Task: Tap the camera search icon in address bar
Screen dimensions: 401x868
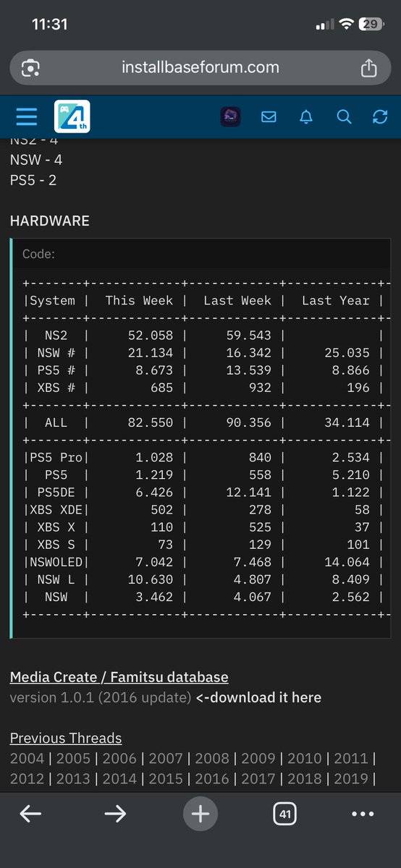Action: point(30,68)
